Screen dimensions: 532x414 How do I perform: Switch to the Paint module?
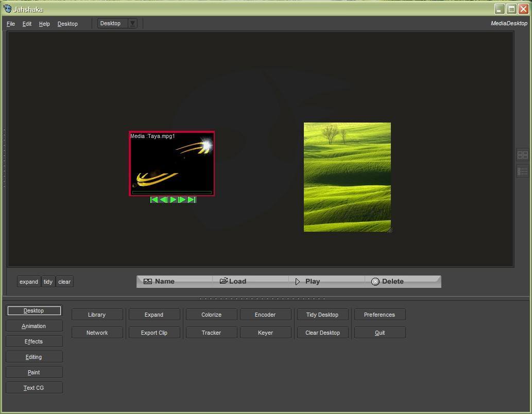(x=34, y=372)
